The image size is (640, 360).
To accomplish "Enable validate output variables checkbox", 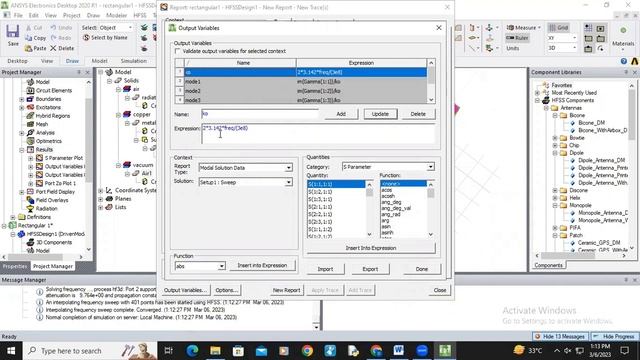I will pos(177,51).
